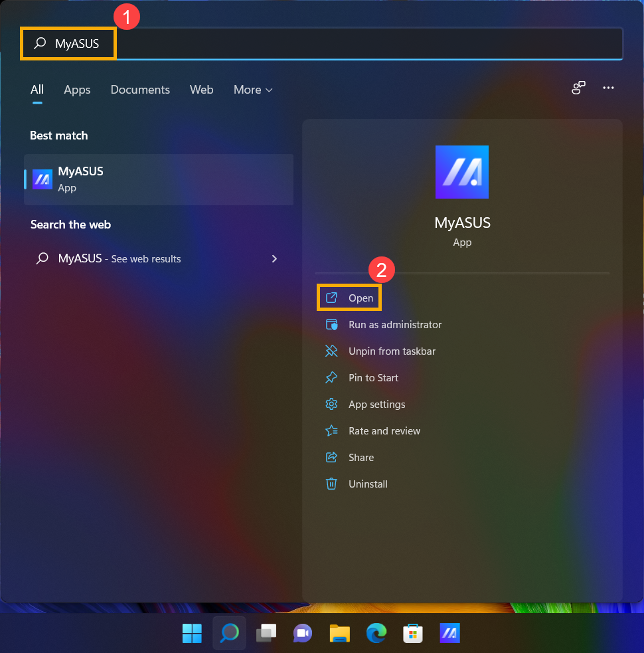Click the Search icon on taskbar
644x653 pixels.
pos(229,634)
